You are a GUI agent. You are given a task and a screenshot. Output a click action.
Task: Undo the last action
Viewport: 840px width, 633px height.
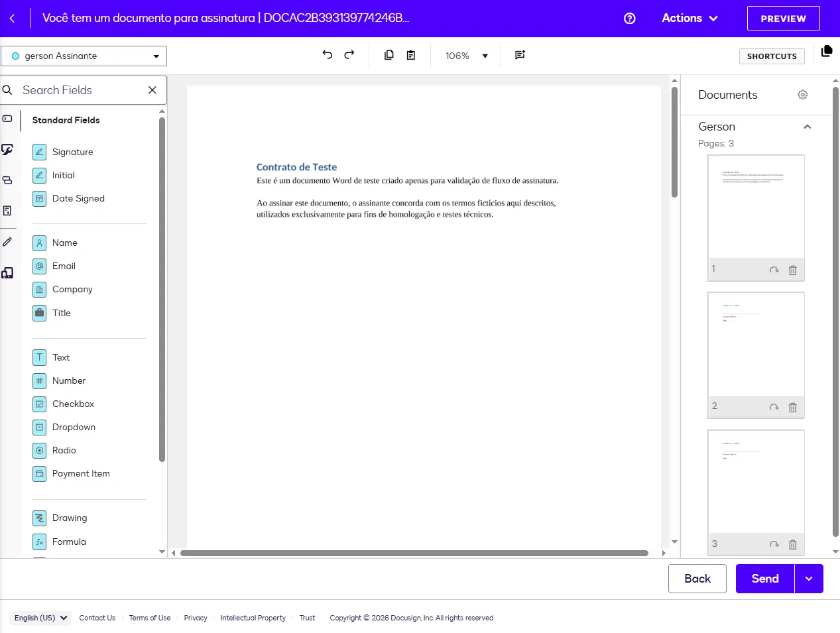pos(326,55)
